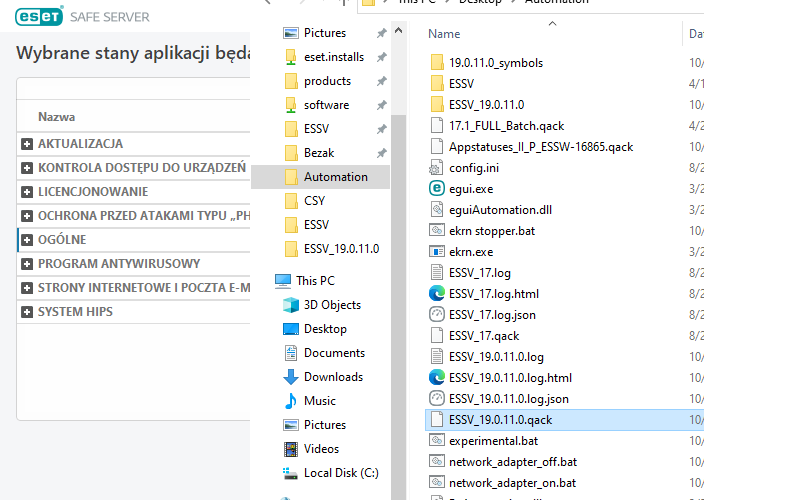Select the egui.exe ESET icon
The height and width of the screenshot is (500, 800).
(436, 189)
